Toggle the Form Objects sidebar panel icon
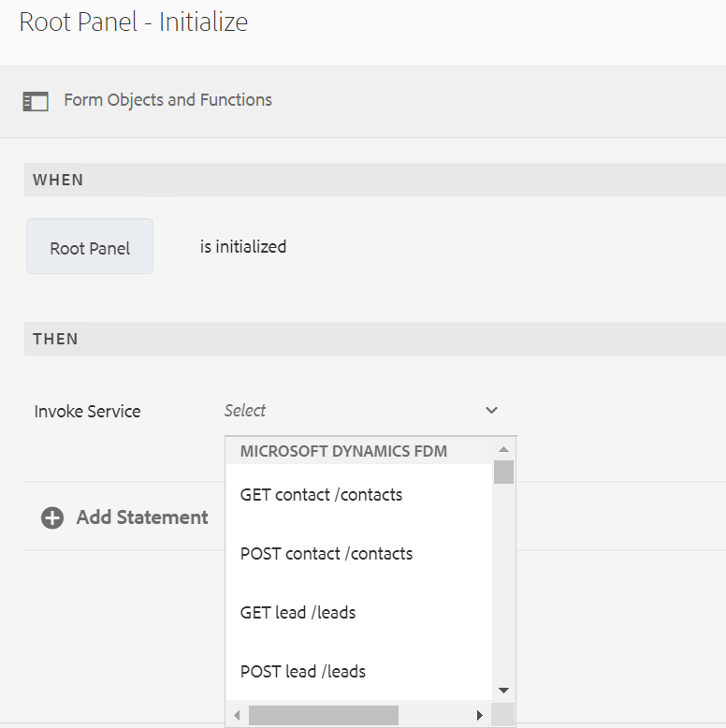This screenshot has width=726, height=728. tap(36, 101)
